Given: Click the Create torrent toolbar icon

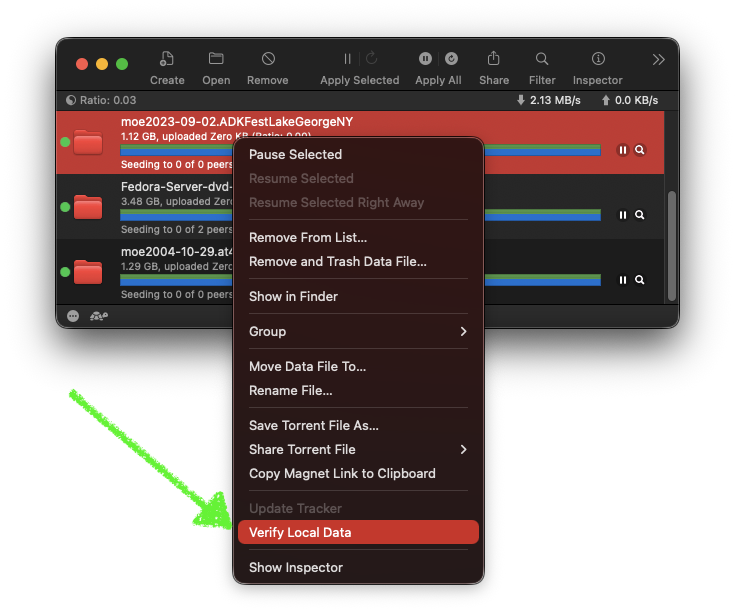Looking at the screenshot, I should 167,60.
